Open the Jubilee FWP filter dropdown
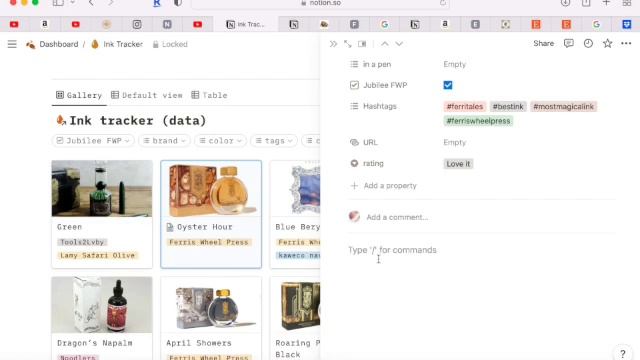Viewport: 640px width, 360px height. pyautogui.click(x=93, y=140)
